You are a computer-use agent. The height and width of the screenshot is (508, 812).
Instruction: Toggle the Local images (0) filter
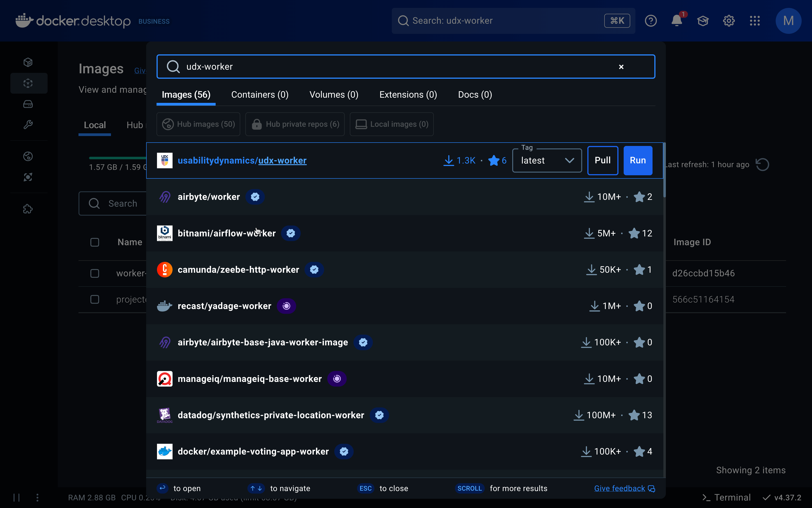(392, 124)
